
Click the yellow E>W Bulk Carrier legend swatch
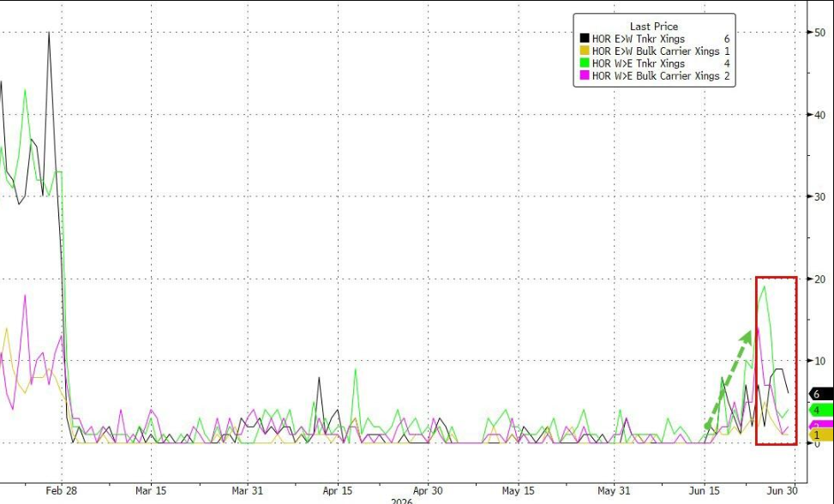click(585, 51)
